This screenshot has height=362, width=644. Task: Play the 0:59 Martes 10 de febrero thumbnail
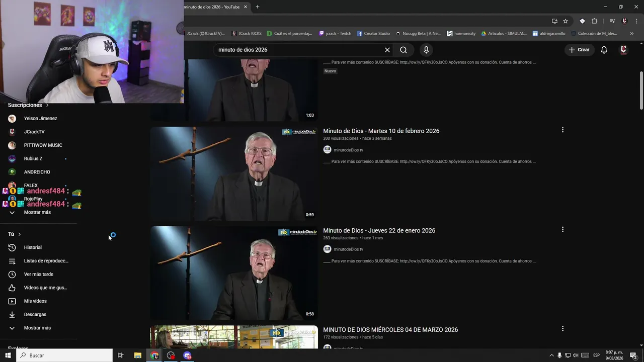234,173
